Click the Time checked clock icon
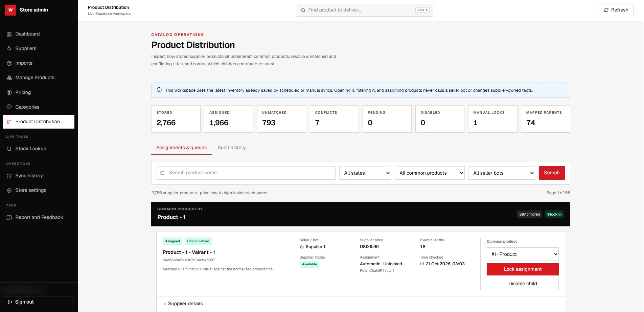 (x=422, y=264)
